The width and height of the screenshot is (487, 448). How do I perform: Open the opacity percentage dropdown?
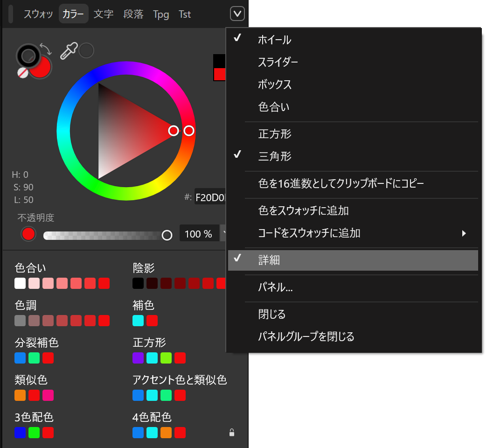click(224, 233)
